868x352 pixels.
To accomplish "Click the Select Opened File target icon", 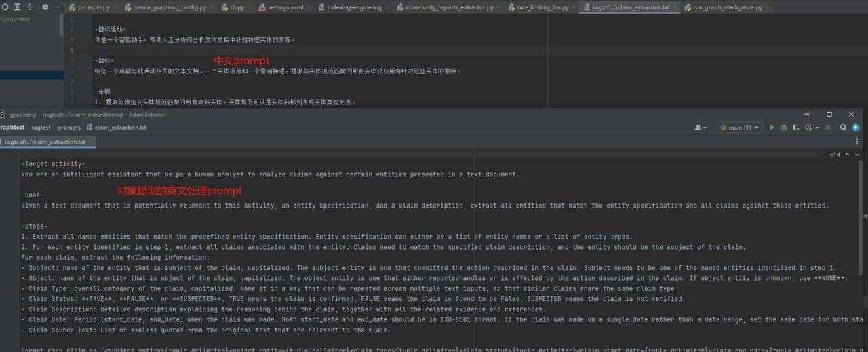I will coord(5,7).
